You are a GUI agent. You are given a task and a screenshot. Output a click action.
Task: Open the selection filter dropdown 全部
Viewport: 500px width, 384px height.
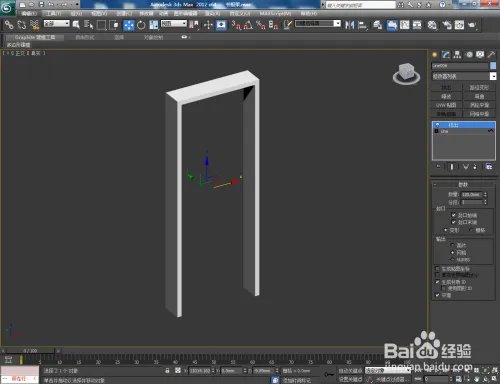[x=57, y=24]
